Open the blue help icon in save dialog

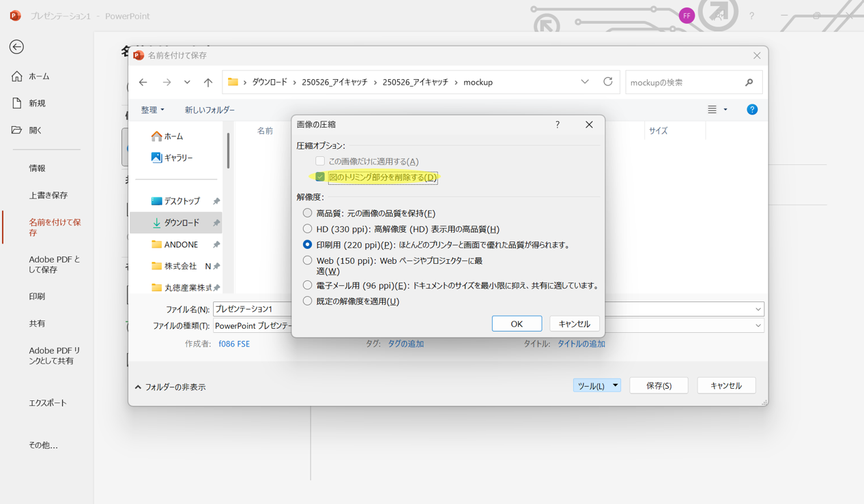[751, 110]
